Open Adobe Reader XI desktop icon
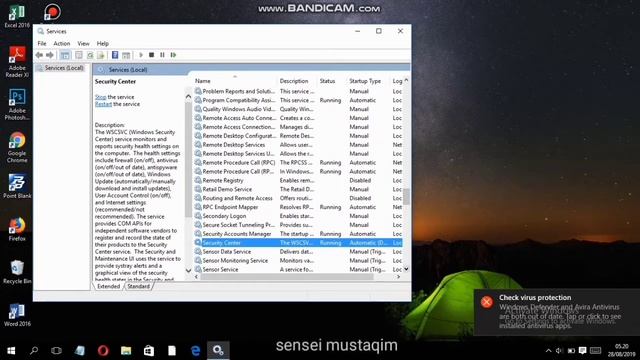 point(17,61)
